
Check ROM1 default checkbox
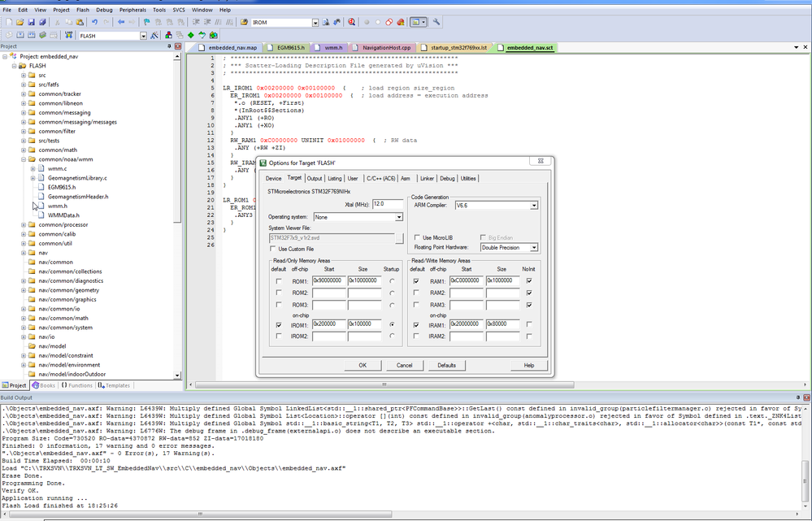[279, 281]
